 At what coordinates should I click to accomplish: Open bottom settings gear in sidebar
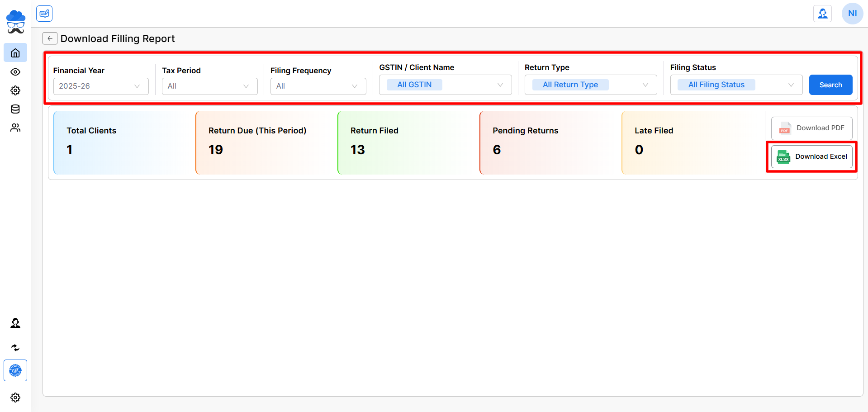[15, 398]
